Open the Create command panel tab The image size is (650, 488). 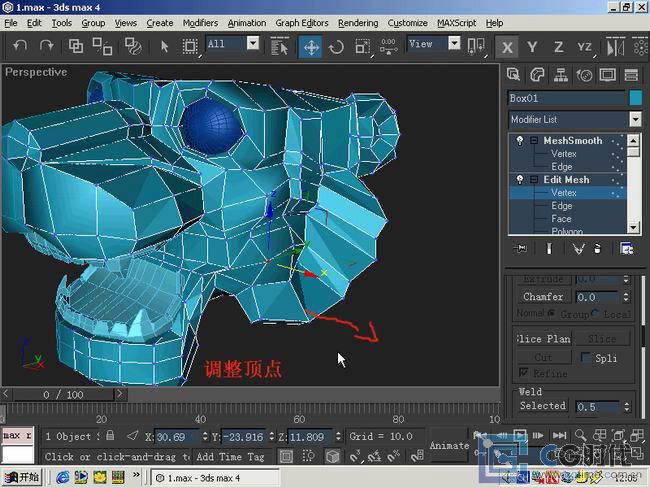click(513, 75)
